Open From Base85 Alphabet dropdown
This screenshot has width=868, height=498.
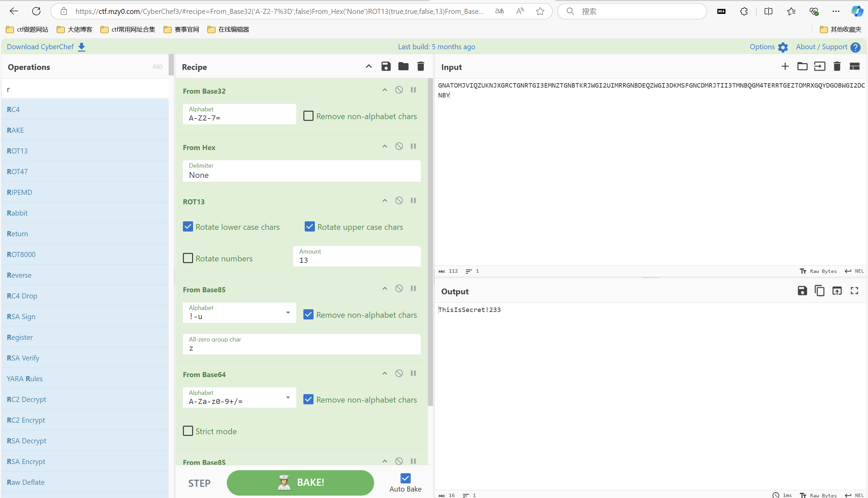(288, 313)
